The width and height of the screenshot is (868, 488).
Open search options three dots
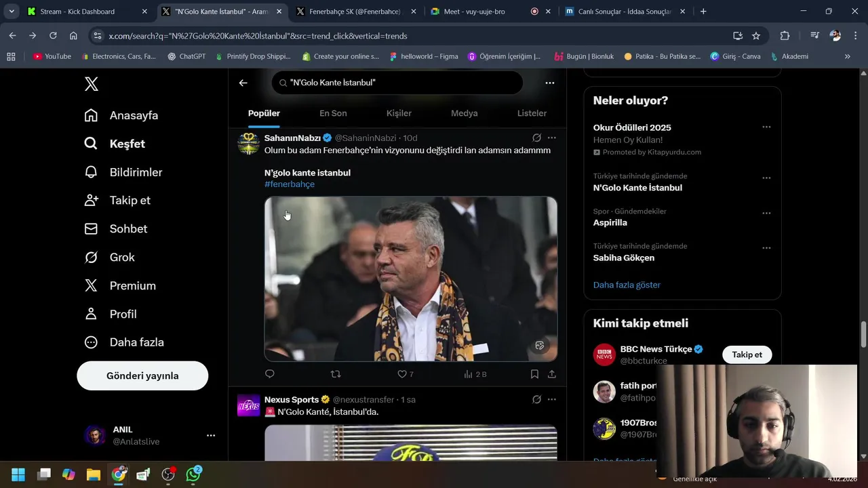pyautogui.click(x=550, y=83)
